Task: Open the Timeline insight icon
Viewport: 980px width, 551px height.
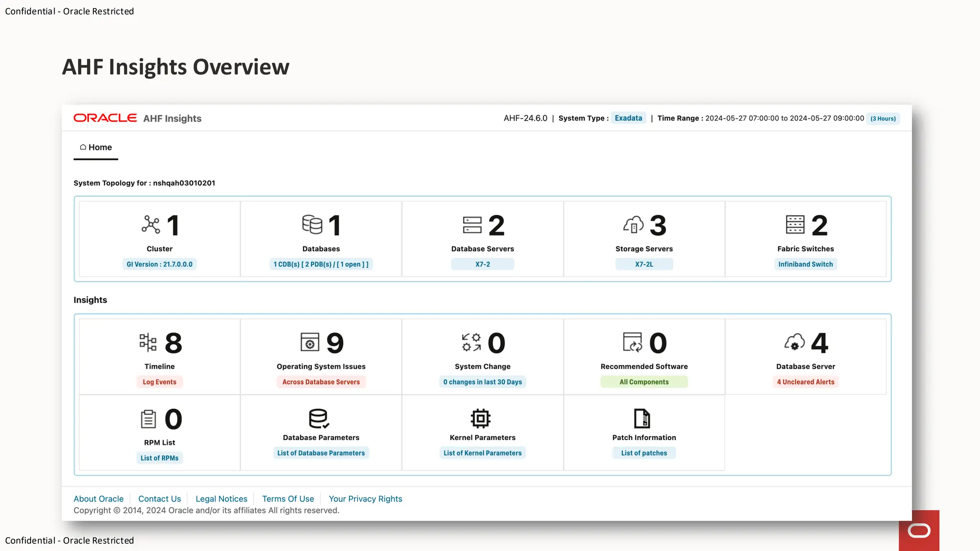Action: pyautogui.click(x=148, y=342)
